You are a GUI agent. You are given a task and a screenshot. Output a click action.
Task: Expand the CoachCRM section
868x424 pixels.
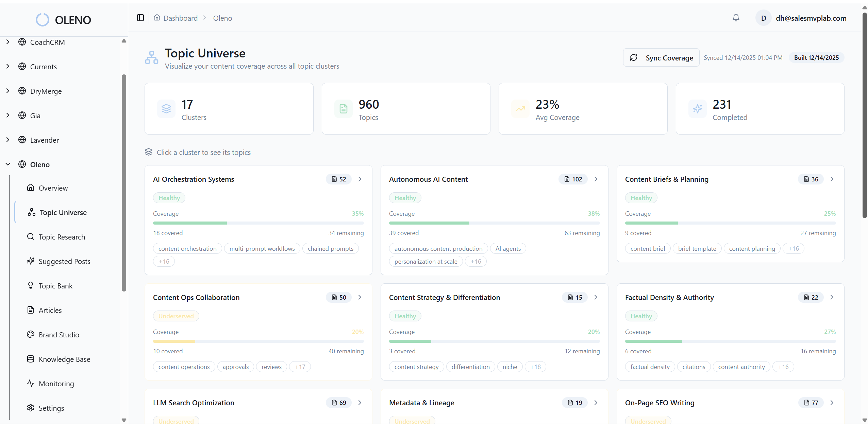tap(8, 42)
